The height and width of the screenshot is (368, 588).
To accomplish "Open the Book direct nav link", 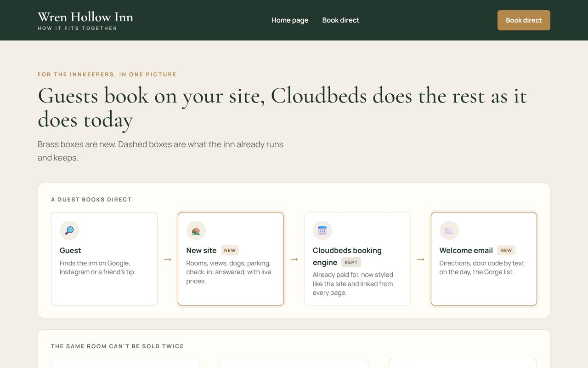I will pos(341,20).
